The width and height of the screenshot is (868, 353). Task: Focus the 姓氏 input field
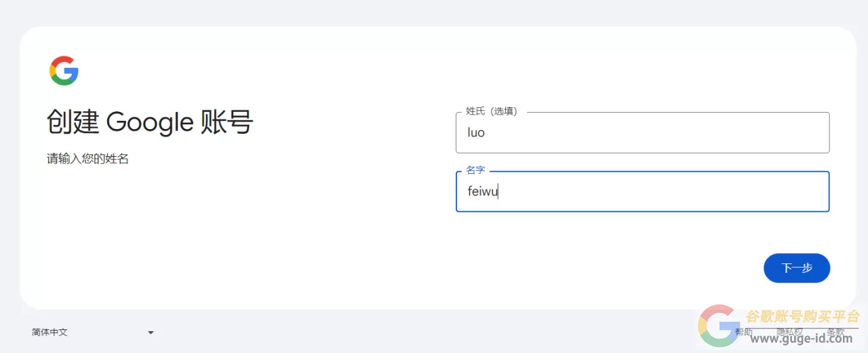tap(642, 132)
